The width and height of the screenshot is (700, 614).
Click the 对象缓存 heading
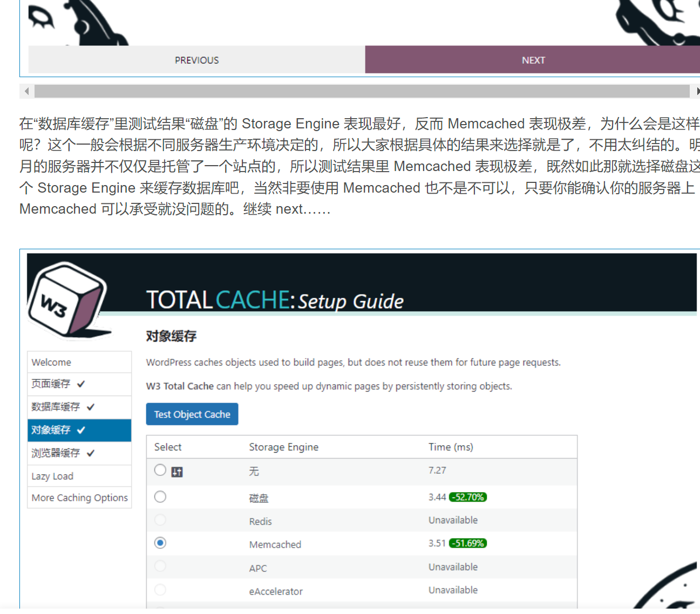tap(171, 336)
